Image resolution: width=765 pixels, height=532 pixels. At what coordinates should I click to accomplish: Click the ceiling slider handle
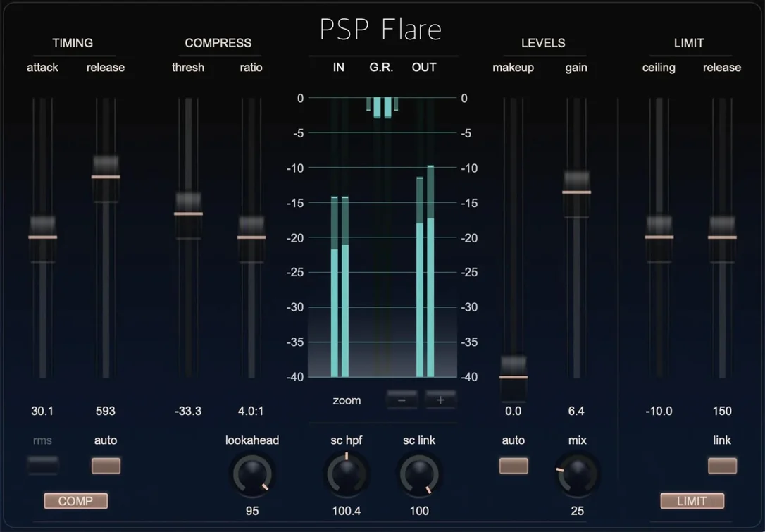click(x=659, y=237)
